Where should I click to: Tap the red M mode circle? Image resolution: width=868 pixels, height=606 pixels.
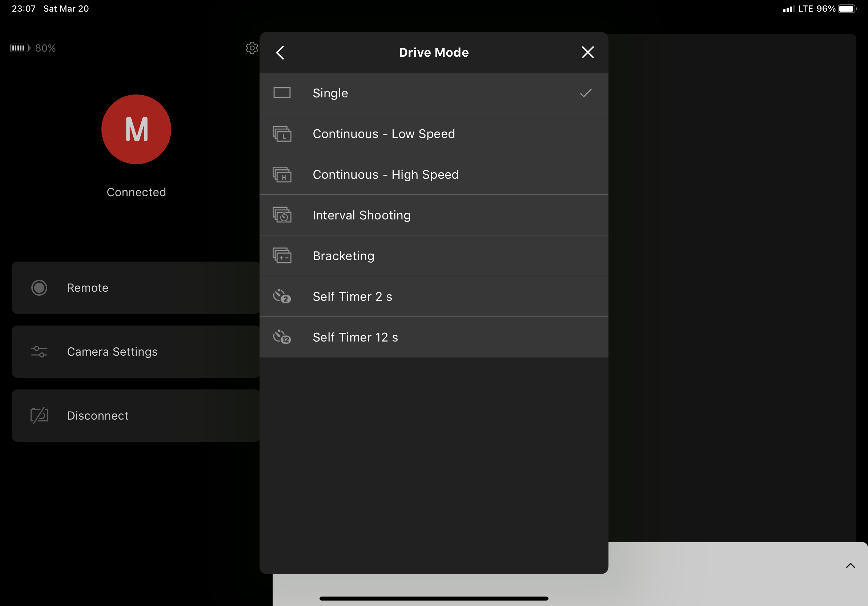tap(136, 130)
